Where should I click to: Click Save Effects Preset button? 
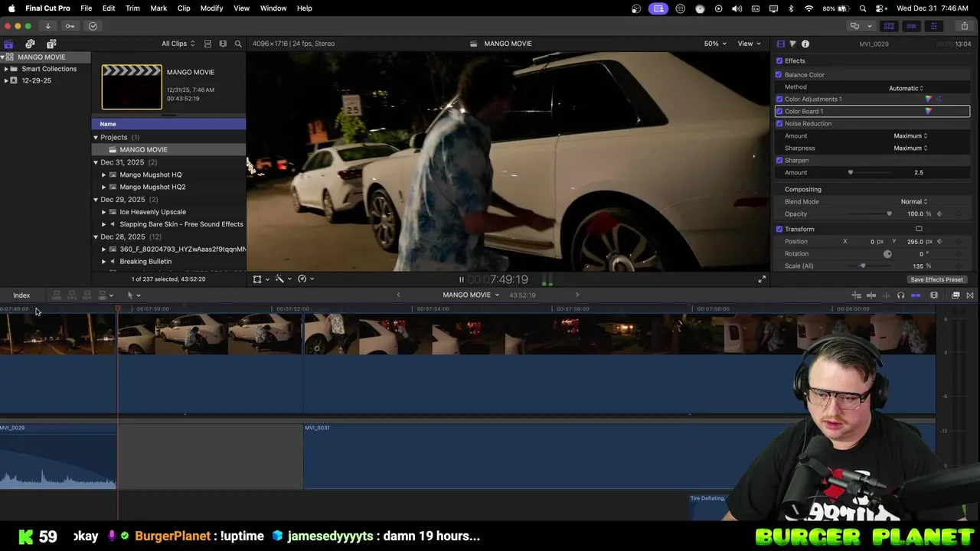coord(936,279)
